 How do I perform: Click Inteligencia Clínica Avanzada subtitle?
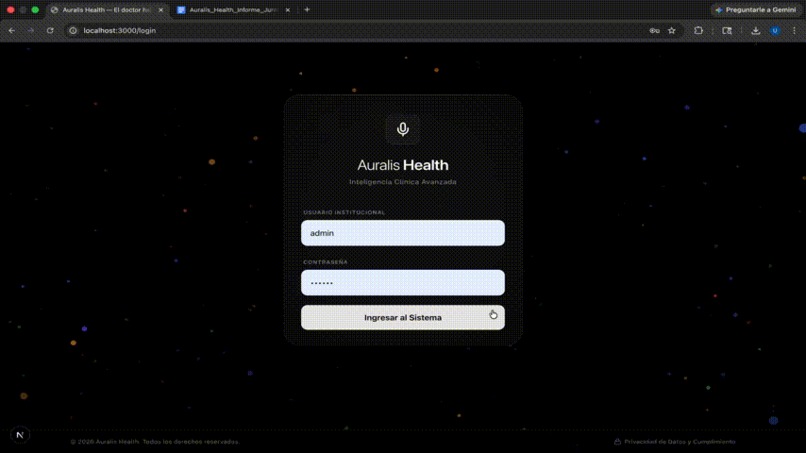[x=402, y=182]
